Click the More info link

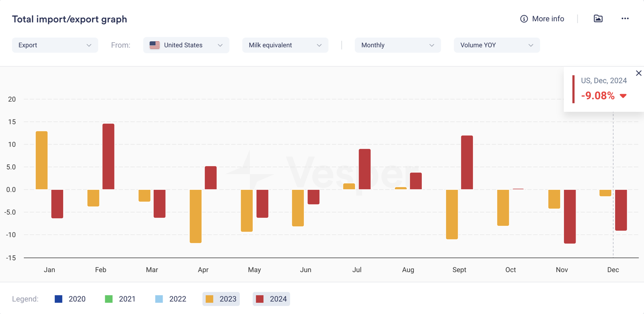(x=548, y=19)
